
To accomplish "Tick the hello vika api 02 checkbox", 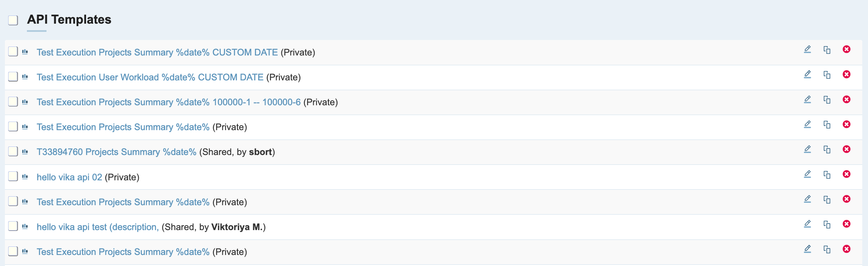I will tap(13, 176).
